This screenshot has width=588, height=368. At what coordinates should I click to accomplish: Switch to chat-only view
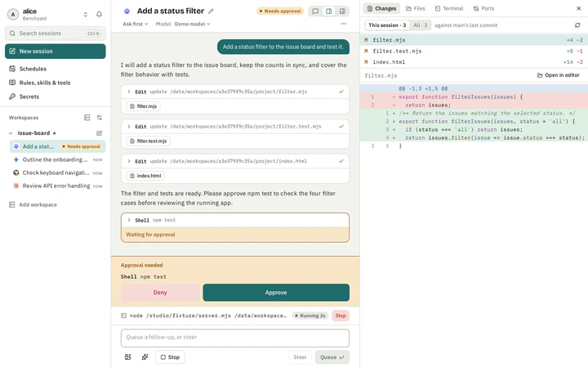pyautogui.click(x=315, y=11)
